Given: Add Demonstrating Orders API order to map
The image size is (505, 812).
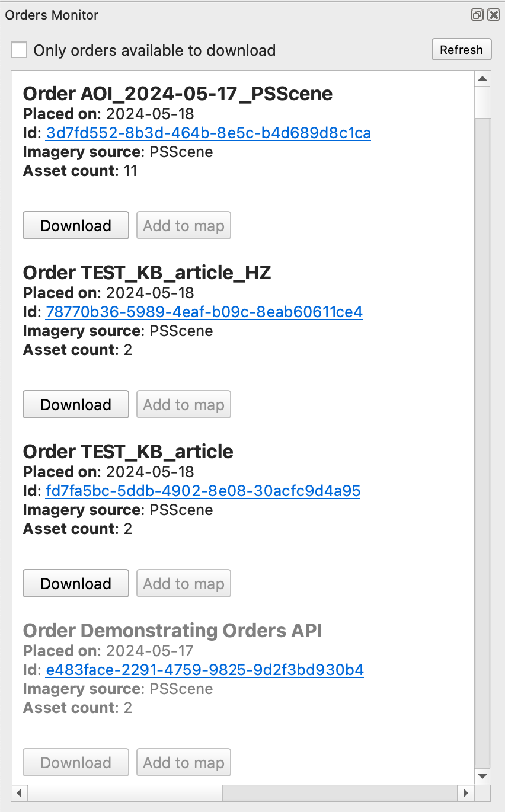Looking at the screenshot, I should point(184,763).
